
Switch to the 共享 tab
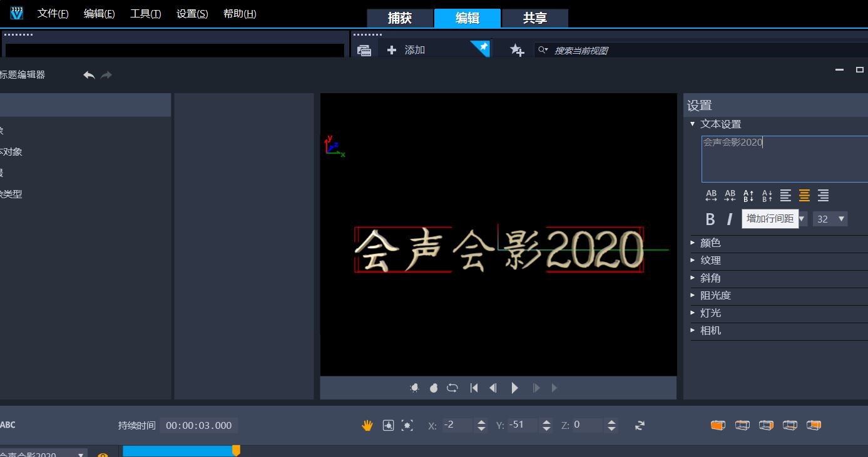click(535, 18)
